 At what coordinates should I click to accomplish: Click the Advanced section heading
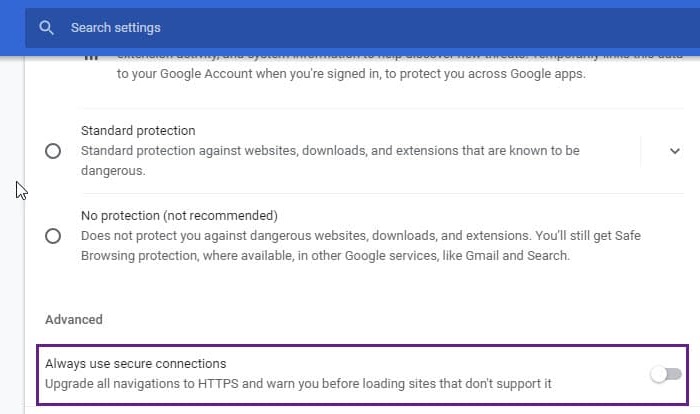pyautogui.click(x=74, y=320)
